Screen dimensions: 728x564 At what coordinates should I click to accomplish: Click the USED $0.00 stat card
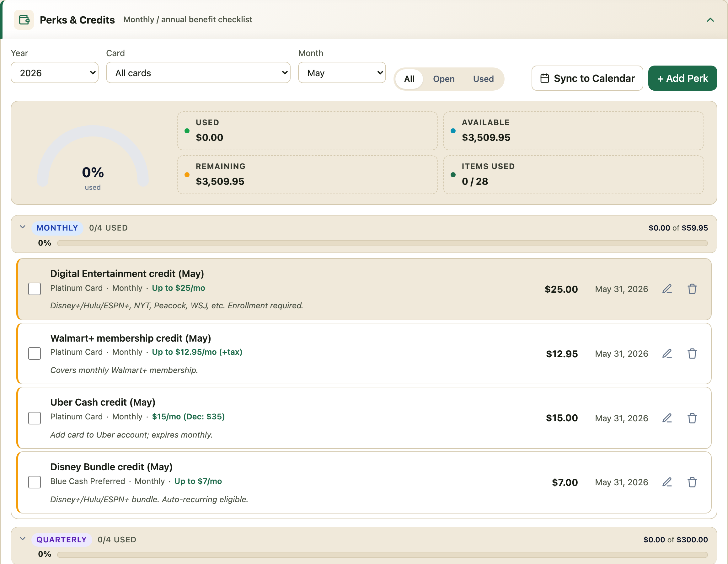(307, 130)
